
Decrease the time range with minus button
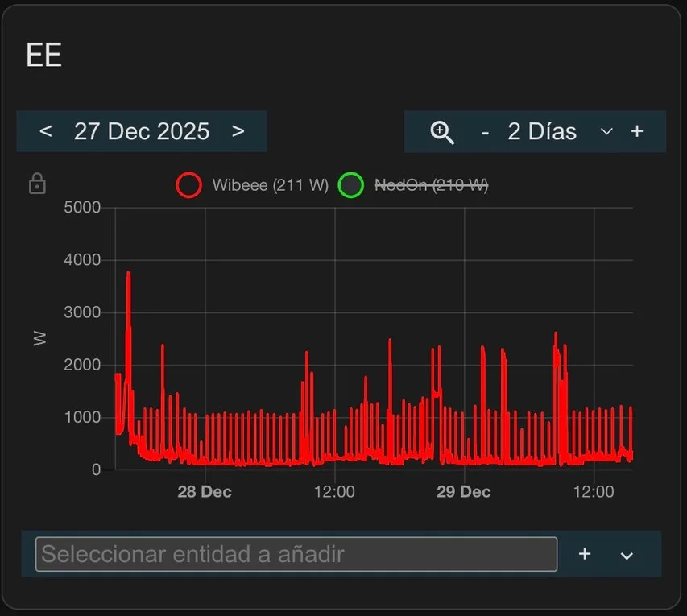click(485, 132)
